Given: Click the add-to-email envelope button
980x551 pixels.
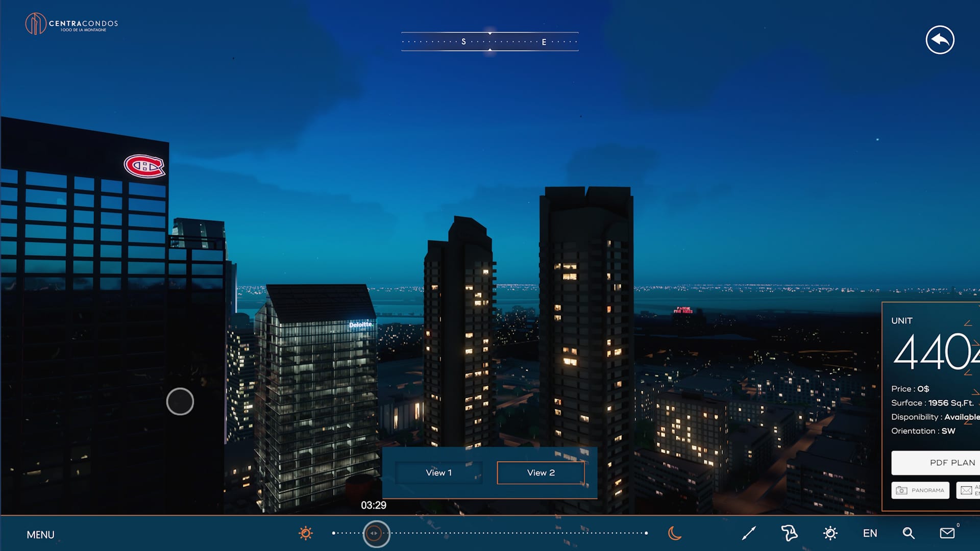Looking at the screenshot, I should [968, 490].
